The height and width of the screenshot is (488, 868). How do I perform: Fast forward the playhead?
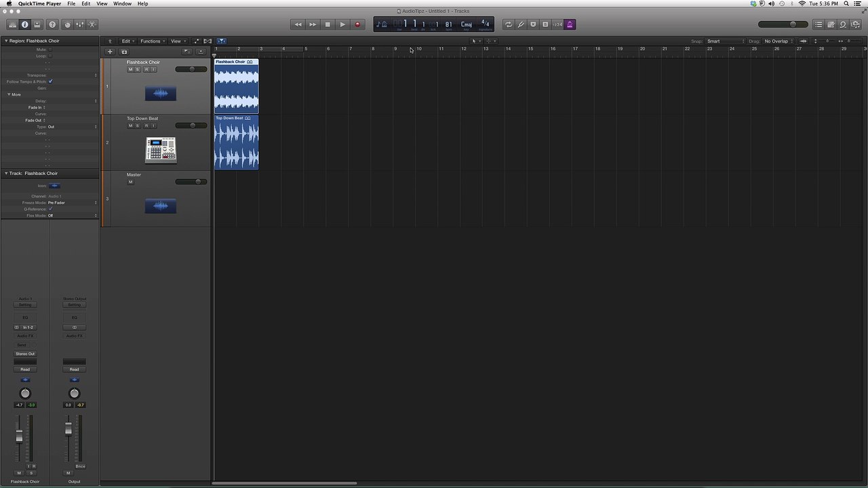(313, 24)
